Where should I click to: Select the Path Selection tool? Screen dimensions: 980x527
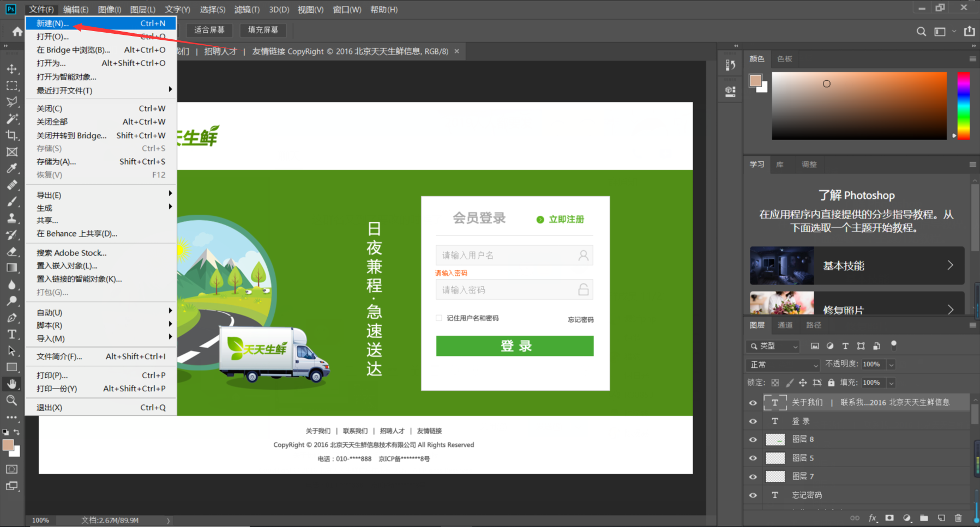[x=11, y=350]
